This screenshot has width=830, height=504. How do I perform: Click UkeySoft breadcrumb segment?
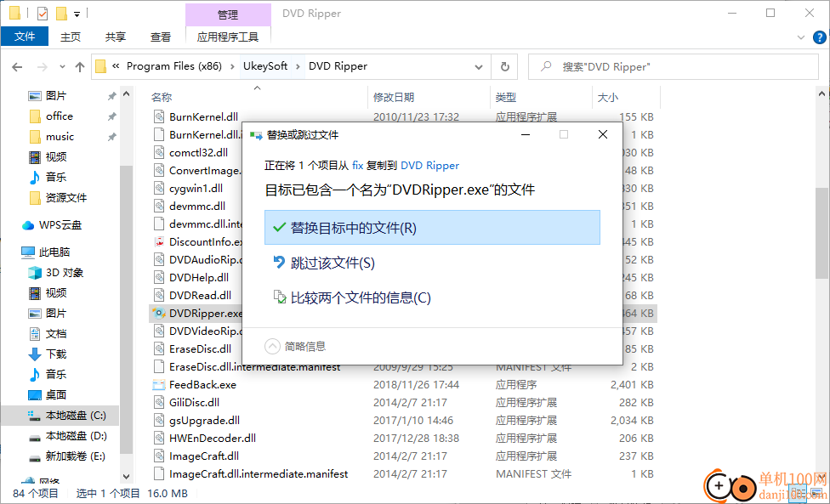point(265,66)
